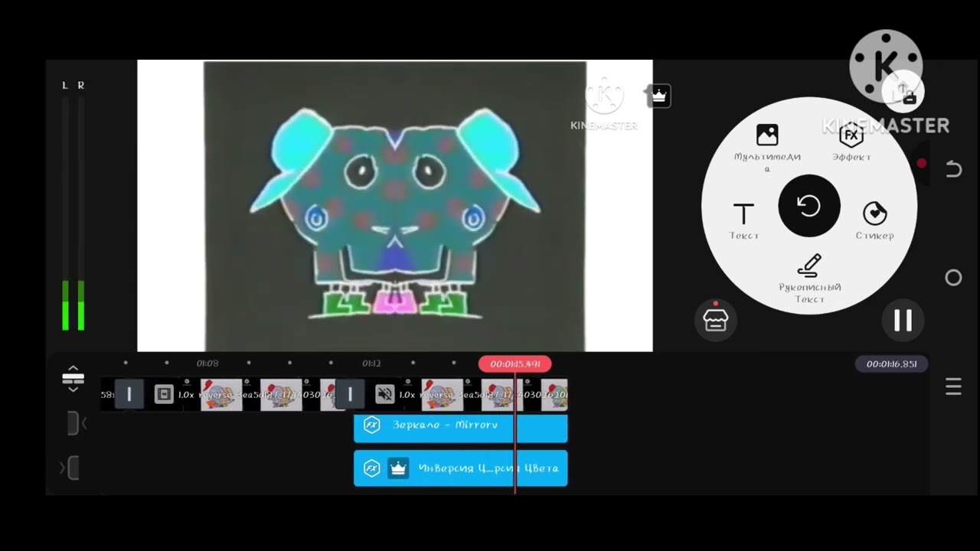Tap the FX hexagon on Инверсия layer
Image resolution: width=980 pixels, height=551 pixels.
(x=371, y=468)
